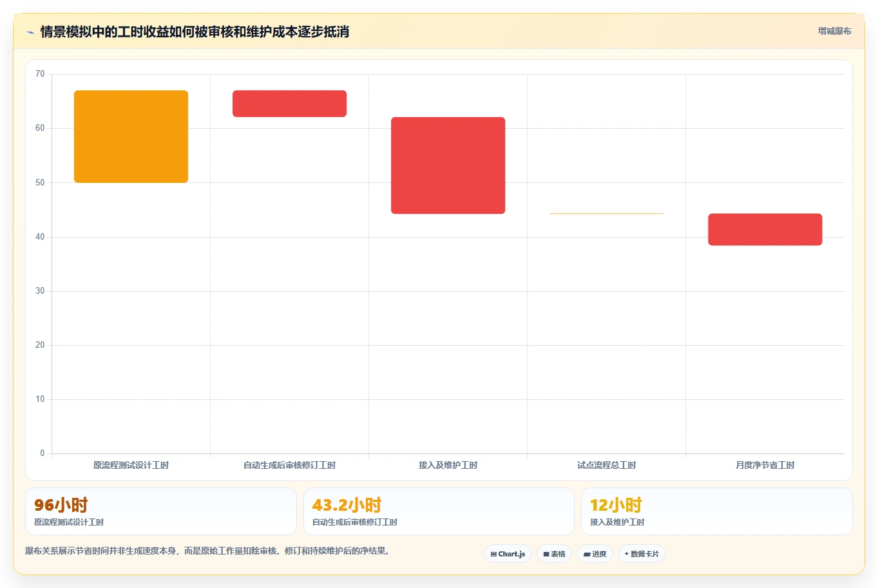The width and height of the screenshot is (878, 588).
Task: Click the Chart.js tag chip
Action: coord(508,554)
